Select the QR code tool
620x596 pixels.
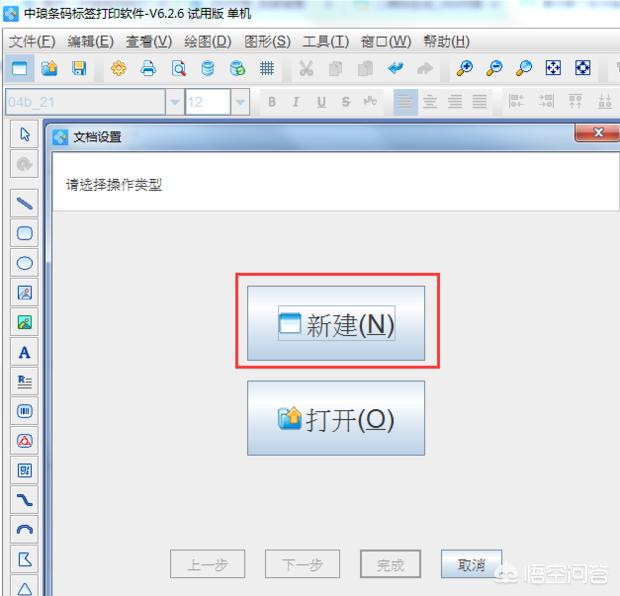pyautogui.click(x=25, y=471)
